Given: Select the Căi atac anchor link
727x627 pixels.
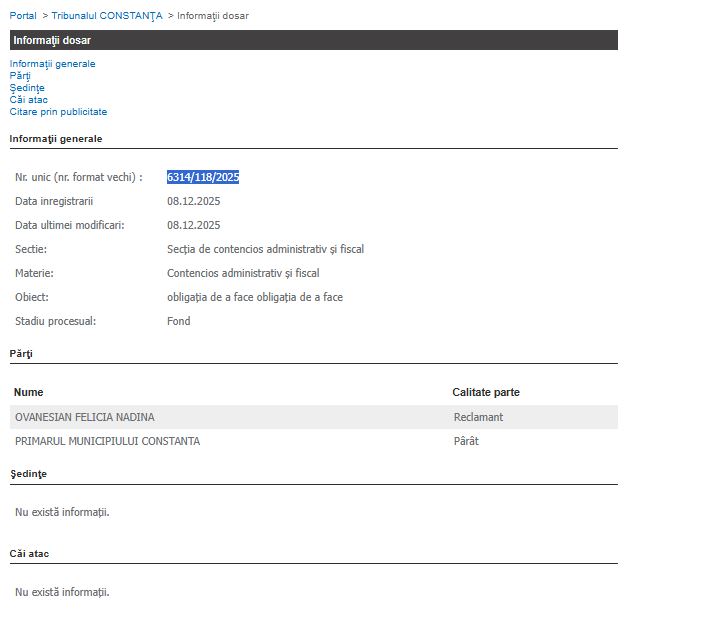Looking at the screenshot, I should 29,100.
